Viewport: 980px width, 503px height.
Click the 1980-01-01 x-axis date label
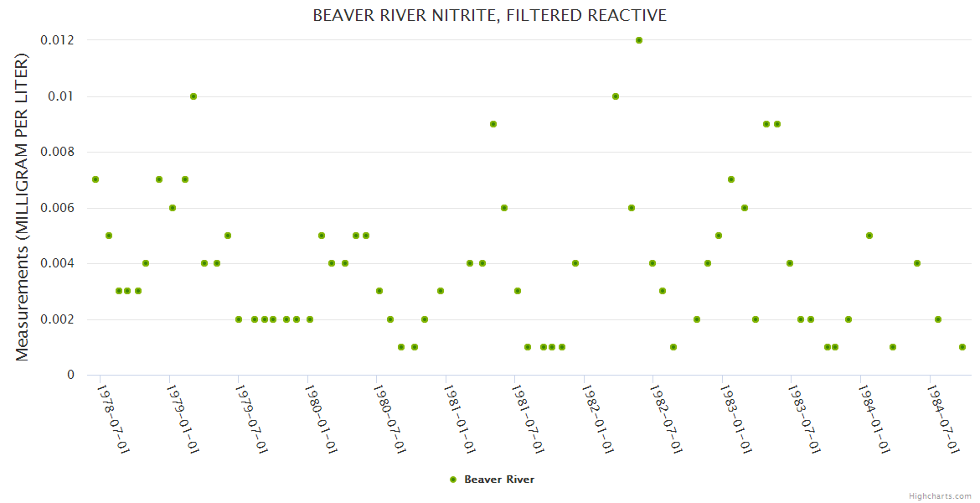pos(322,419)
